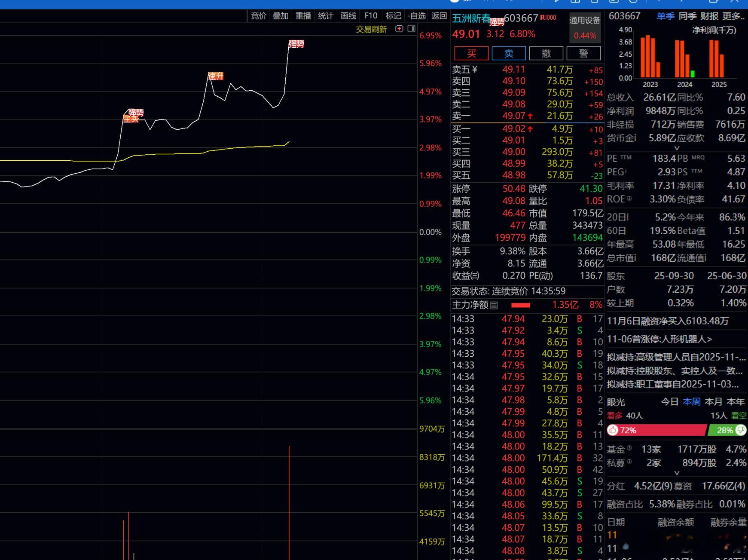Select 今日 in the 眼光 sentiment panel

point(669,401)
